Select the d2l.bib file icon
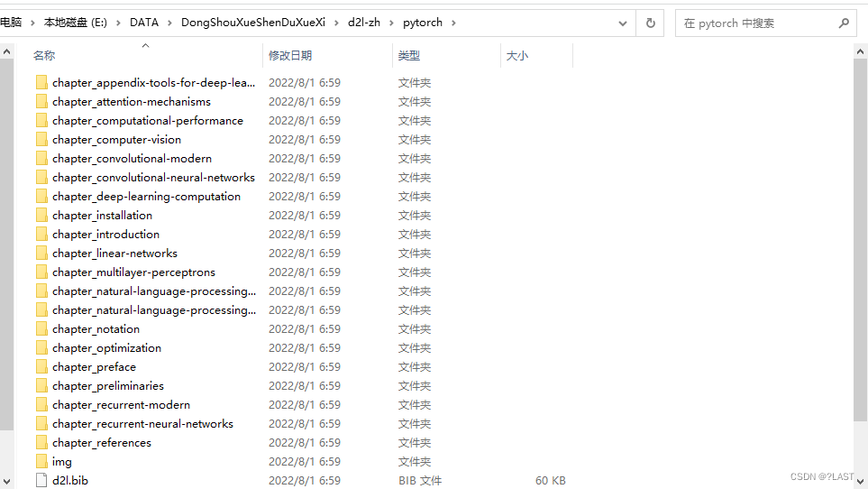 click(41, 480)
